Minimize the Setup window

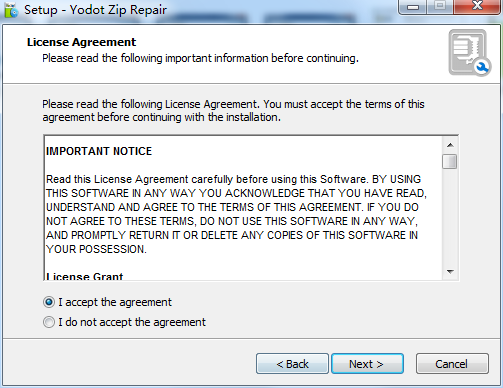pos(413,7)
